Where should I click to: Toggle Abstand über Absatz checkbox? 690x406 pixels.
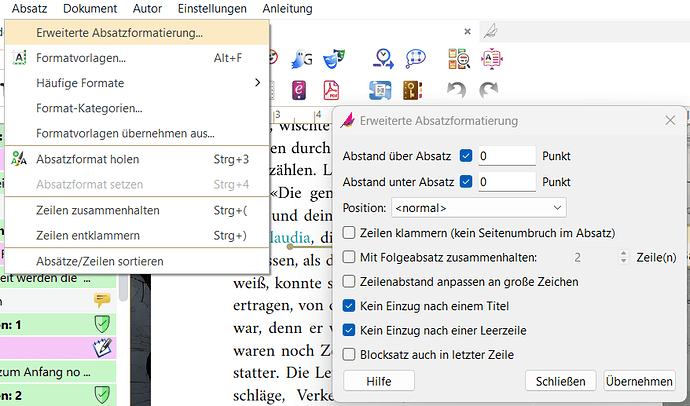coord(466,156)
